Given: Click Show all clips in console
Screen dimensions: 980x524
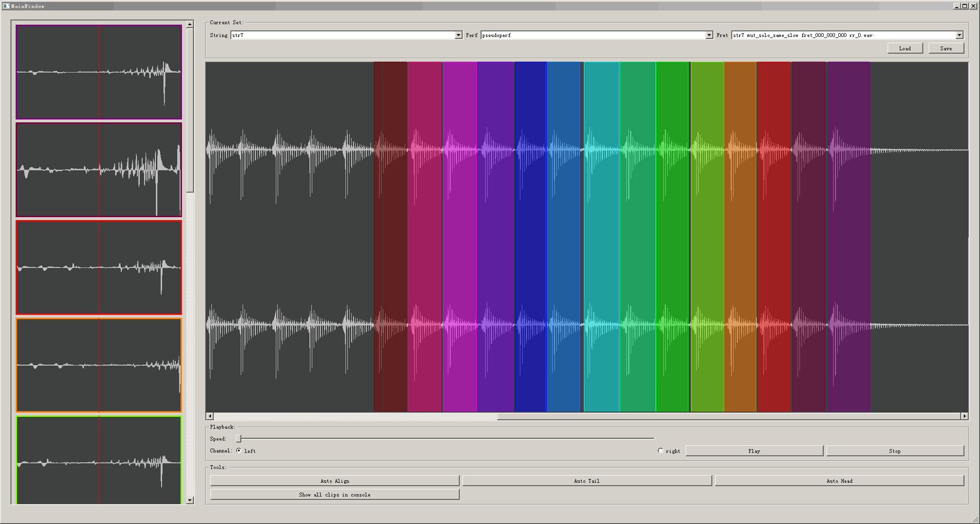Looking at the screenshot, I should [335, 495].
